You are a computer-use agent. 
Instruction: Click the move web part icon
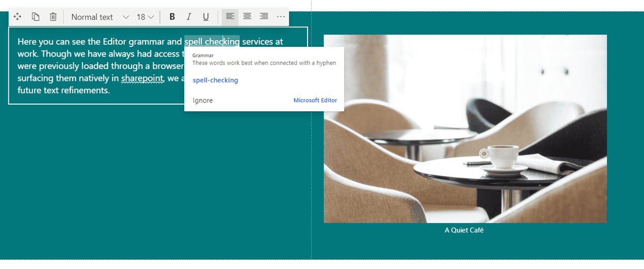click(x=18, y=17)
